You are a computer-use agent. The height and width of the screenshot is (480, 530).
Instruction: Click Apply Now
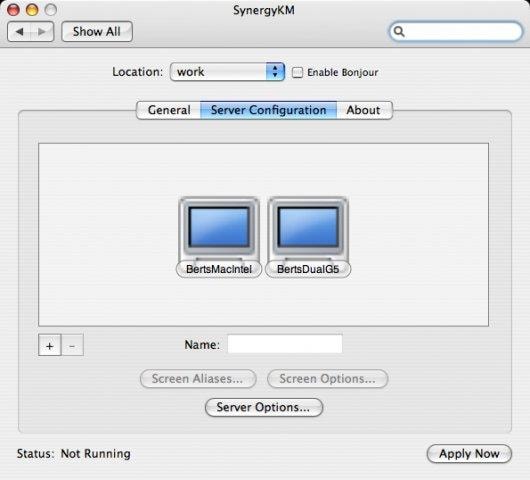click(469, 454)
